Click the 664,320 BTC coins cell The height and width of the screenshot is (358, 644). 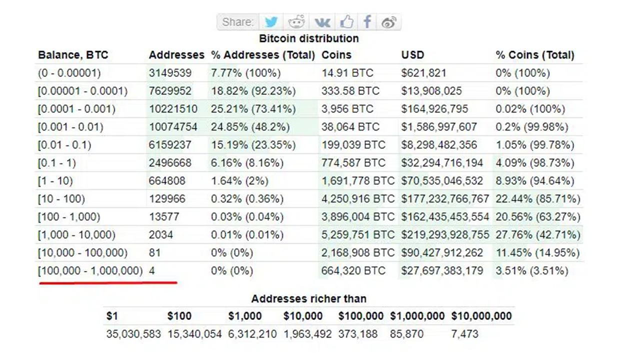click(x=353, y=271)
